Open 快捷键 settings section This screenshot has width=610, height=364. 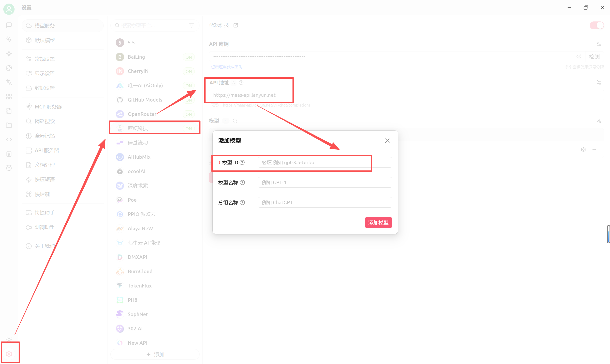pos(62,194)
